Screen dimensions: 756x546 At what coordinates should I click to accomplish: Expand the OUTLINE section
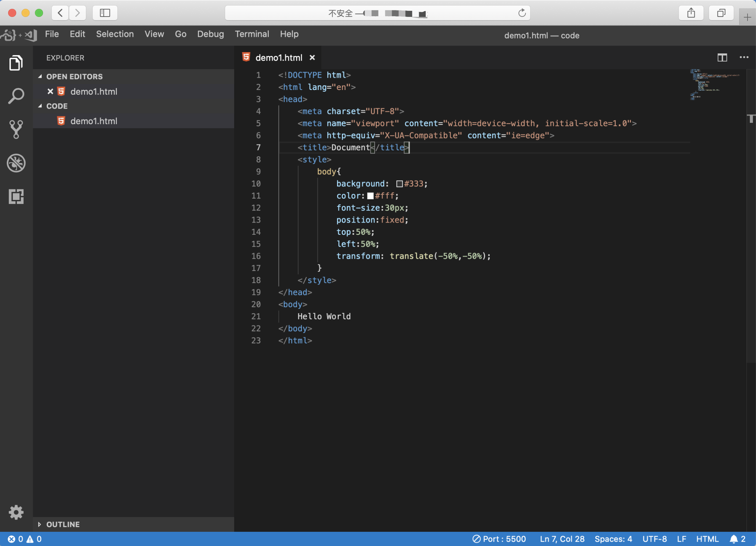(x=63, y=524)
